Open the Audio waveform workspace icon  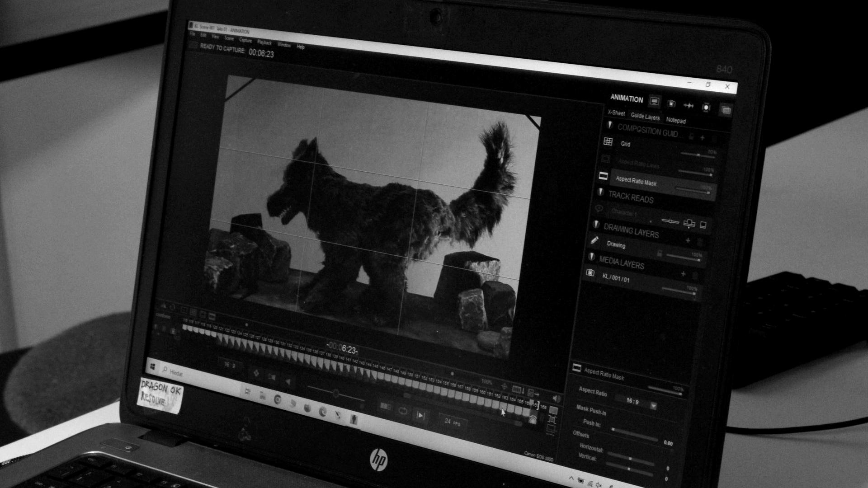tap(689, 106)
